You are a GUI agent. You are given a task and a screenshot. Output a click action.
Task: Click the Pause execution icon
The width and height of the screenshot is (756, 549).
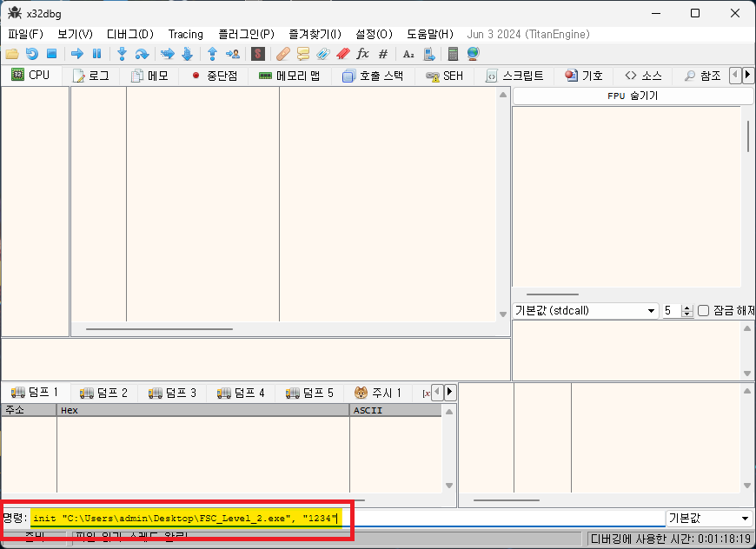(96, 54)
